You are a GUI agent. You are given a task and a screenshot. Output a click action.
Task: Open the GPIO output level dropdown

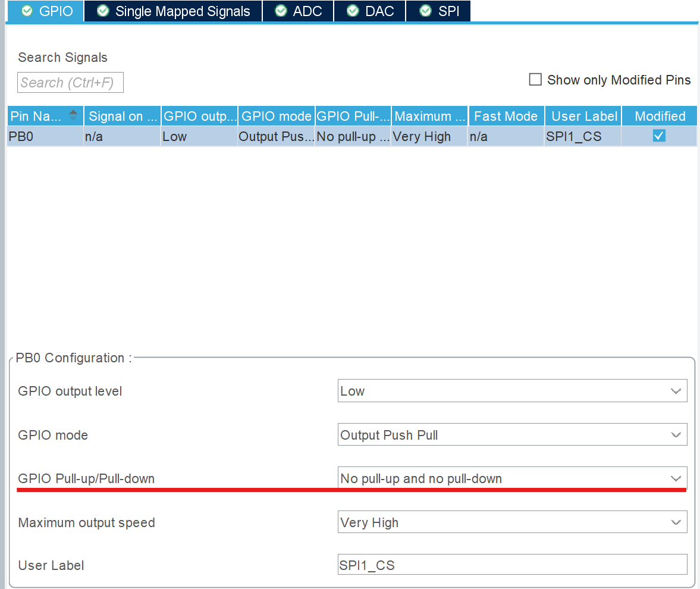tap(512, 391)
